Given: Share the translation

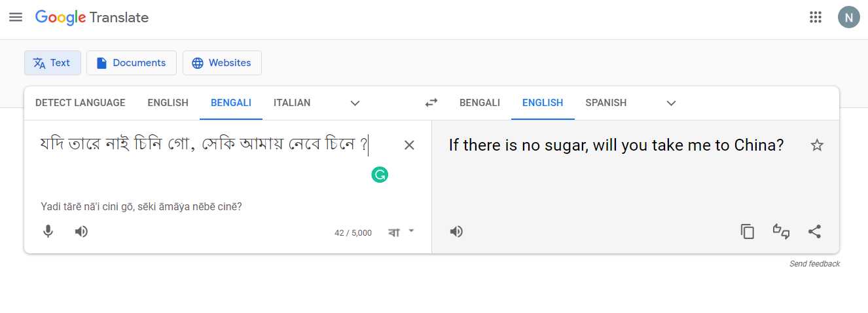Looking at the screenshot, I should [814, 231].
